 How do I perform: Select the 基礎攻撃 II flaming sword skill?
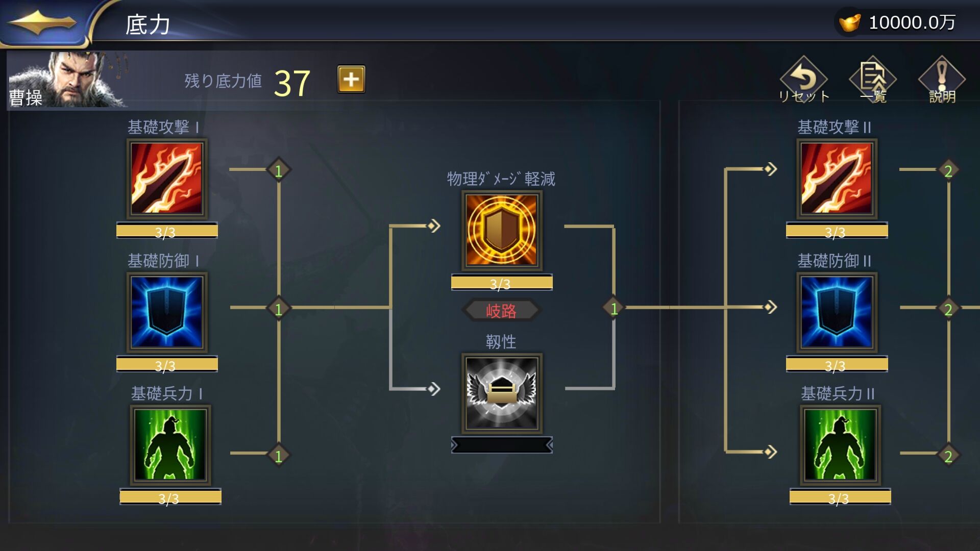tap(837, 179)
